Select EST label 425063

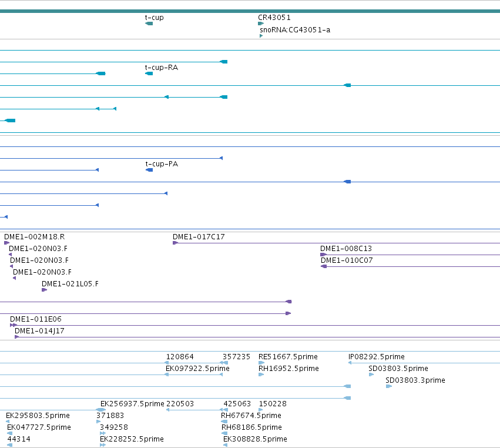point(237,404)
